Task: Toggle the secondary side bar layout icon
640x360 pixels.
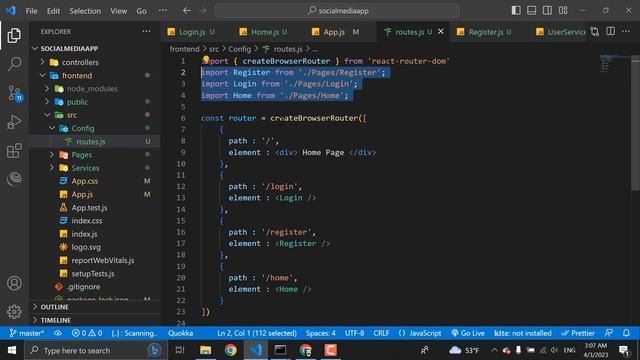Action: pyautogui.click(x=547, y=11)
